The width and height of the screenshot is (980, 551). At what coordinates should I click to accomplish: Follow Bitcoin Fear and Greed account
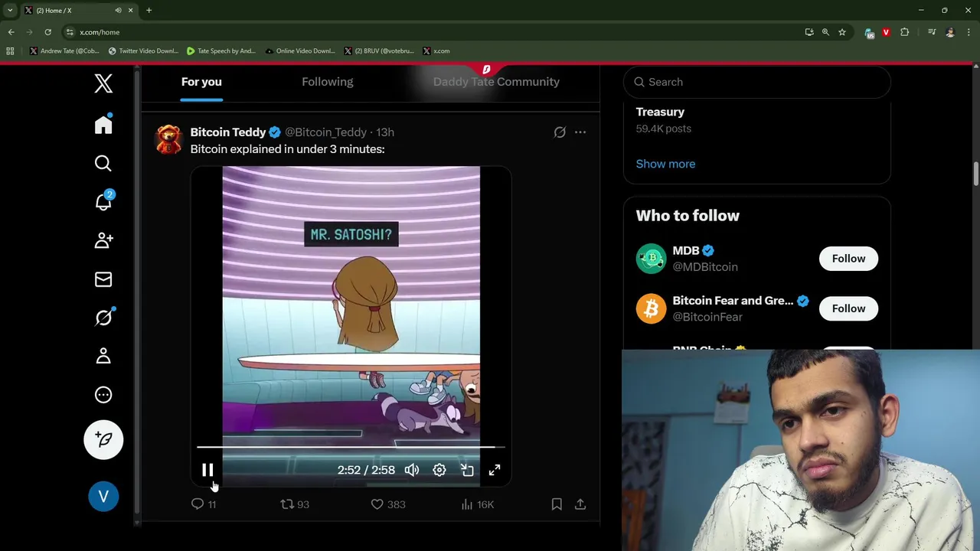tap(848, 308)
